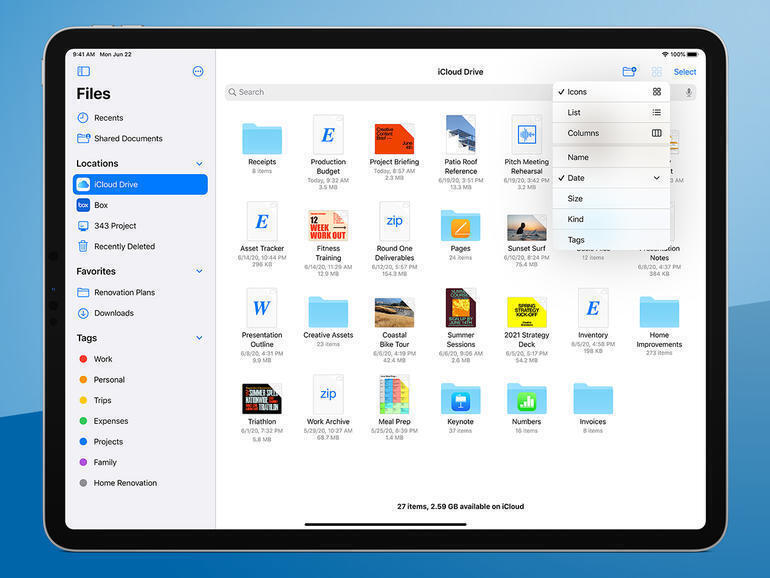Open the ellipsis more options button
Screen dimensions: 770x578
coord(198,72)
